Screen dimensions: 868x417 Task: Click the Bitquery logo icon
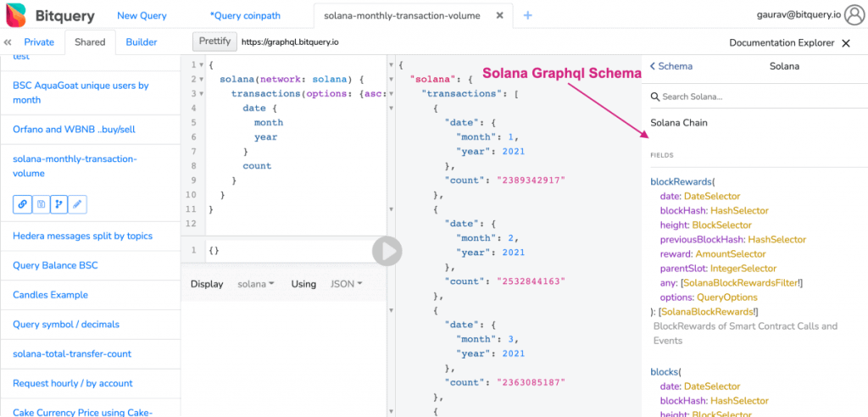click(15, 15)
